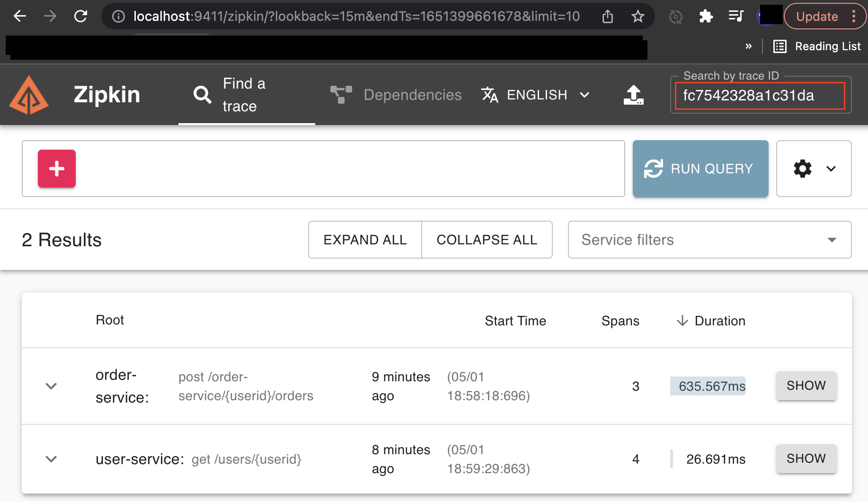This screenshot has width=868, height=502.
Task: Expand the order-service trace row
Action: coord(51,386)
